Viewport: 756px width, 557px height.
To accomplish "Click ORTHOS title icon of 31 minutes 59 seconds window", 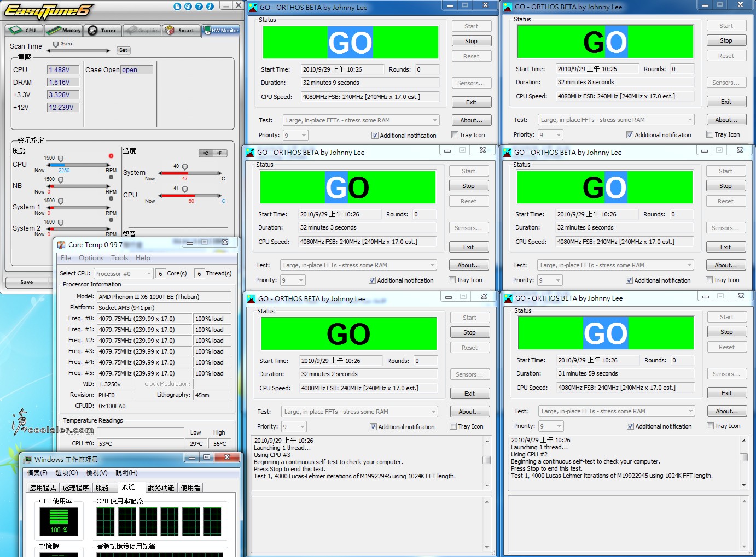I will point(508,298).
